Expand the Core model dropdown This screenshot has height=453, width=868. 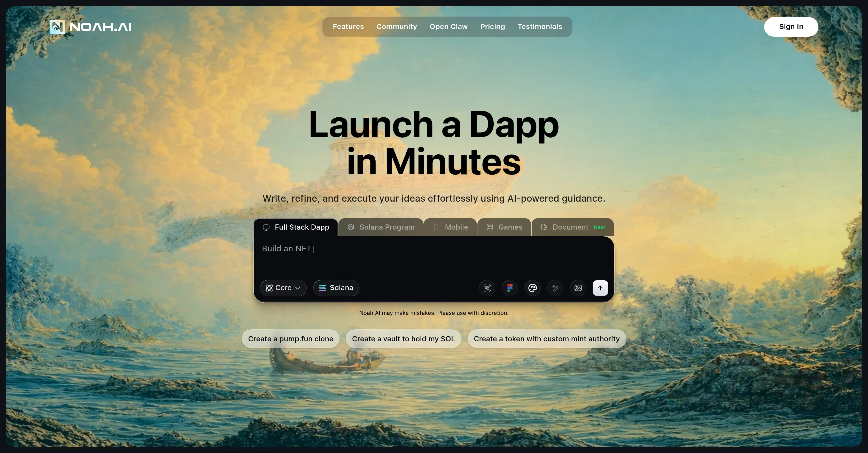pos(283,288)
